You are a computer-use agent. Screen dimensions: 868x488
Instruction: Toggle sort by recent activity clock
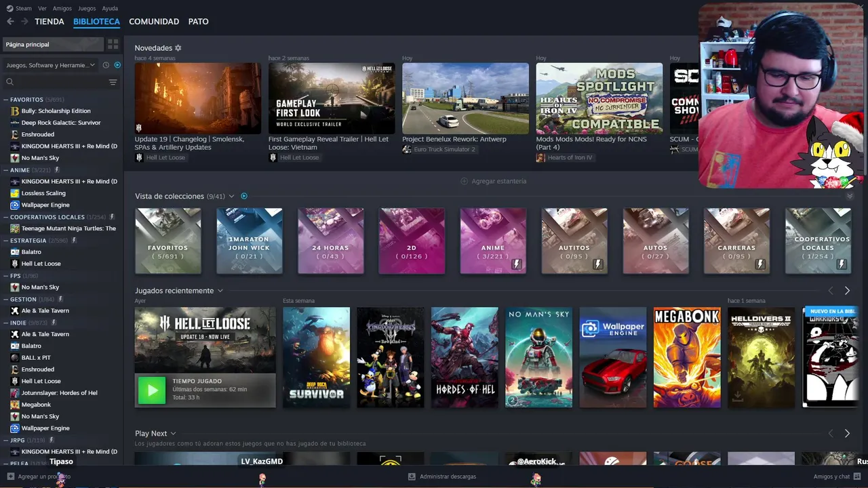pyautogui.click(x=106, y=65)
